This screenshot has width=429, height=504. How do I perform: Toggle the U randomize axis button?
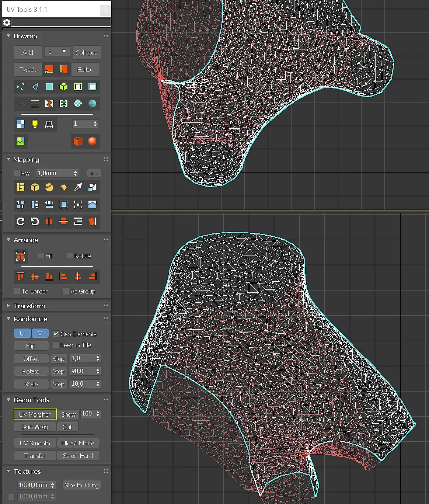pos(22,333)
